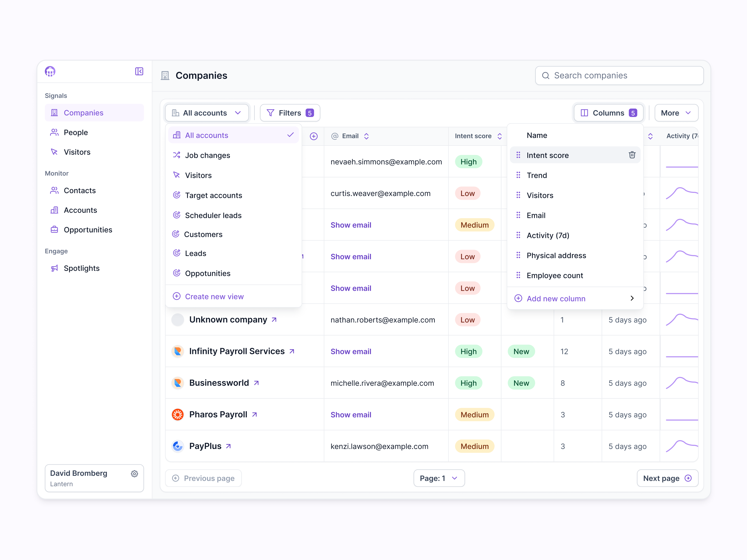Open the All accounts view dropdown

(207, 113)
